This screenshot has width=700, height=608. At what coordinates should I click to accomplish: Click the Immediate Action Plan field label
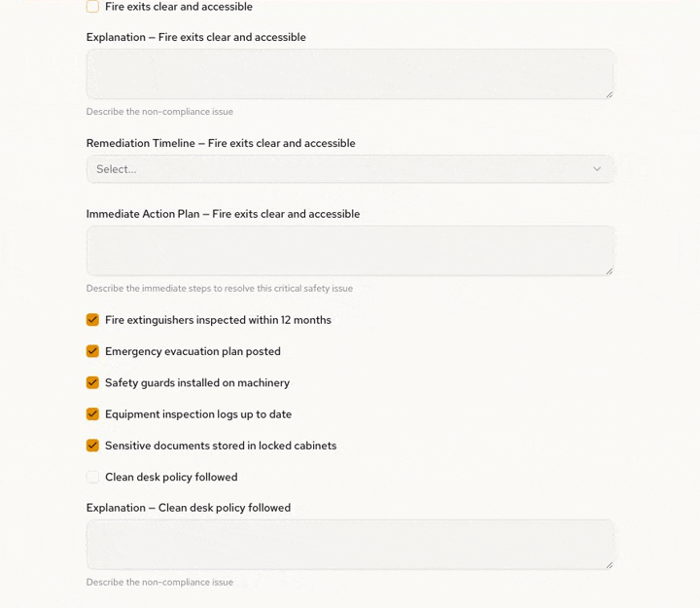coord(223,214)
